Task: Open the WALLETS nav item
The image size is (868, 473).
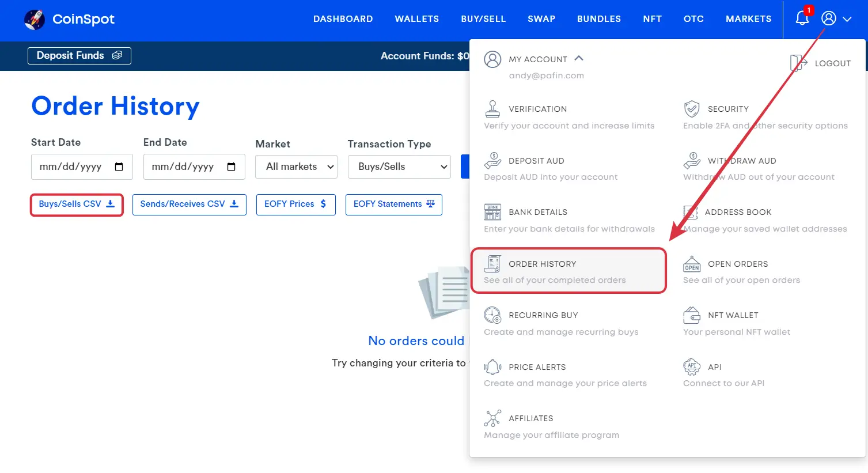Action: coord(417,19)
